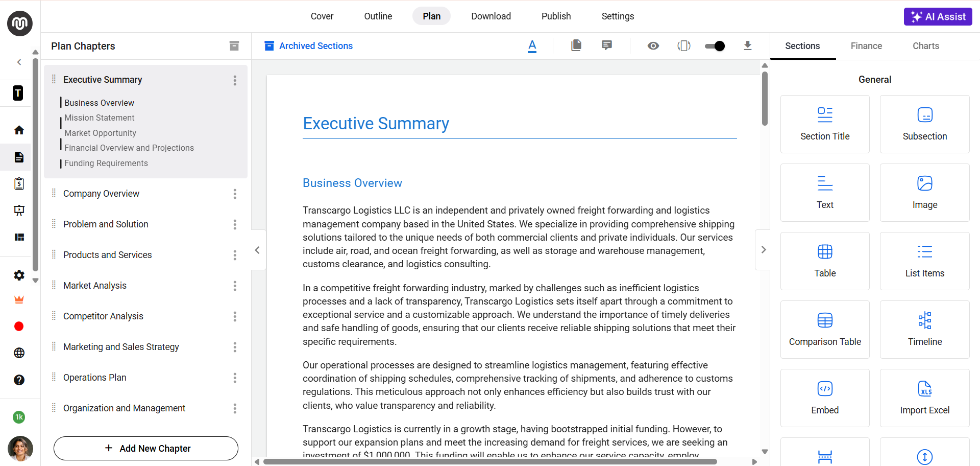Open Products and Services three-dot menu
The width and height of the screenshot is (980, 466).
235,255
